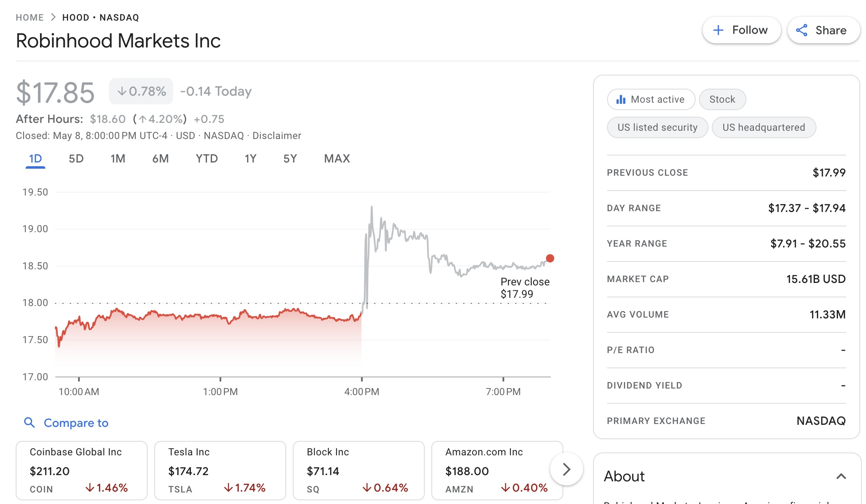Click the AMZN down 0.40% change
Viewport: 866px width, 504px height.
pyautogui.click(x=524, y=488)
